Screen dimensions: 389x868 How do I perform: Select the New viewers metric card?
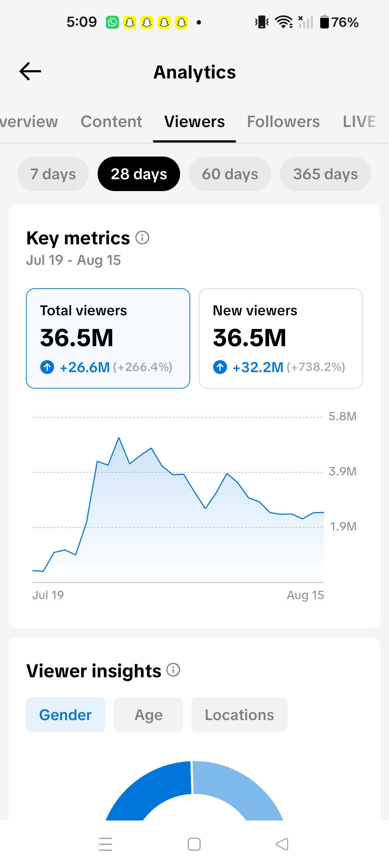coord(281,338)
